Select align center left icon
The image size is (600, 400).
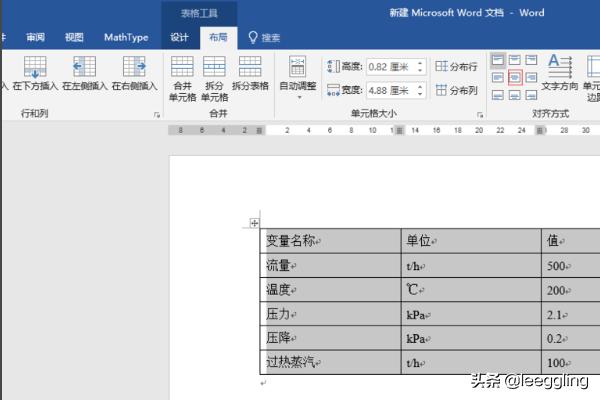(x=497, y=78)
